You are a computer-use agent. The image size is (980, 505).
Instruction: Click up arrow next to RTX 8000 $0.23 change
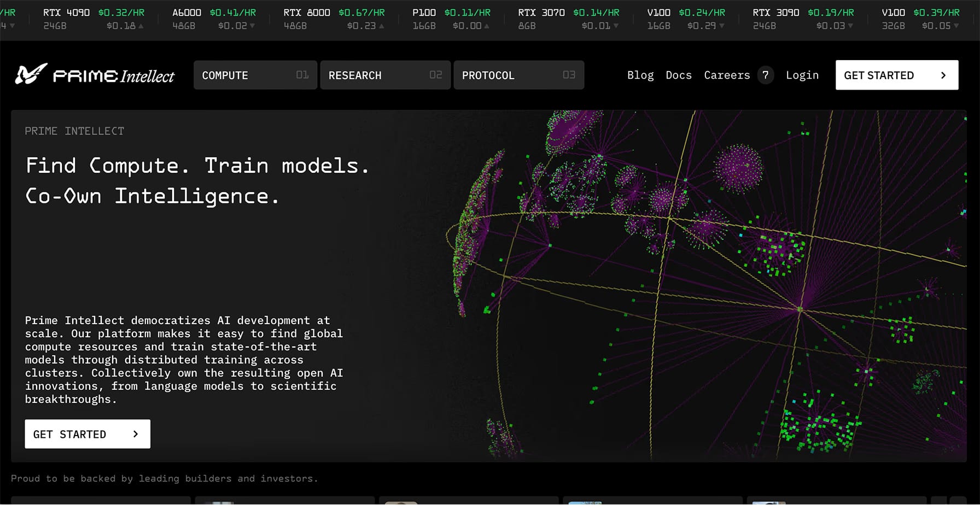coord(381,26)
